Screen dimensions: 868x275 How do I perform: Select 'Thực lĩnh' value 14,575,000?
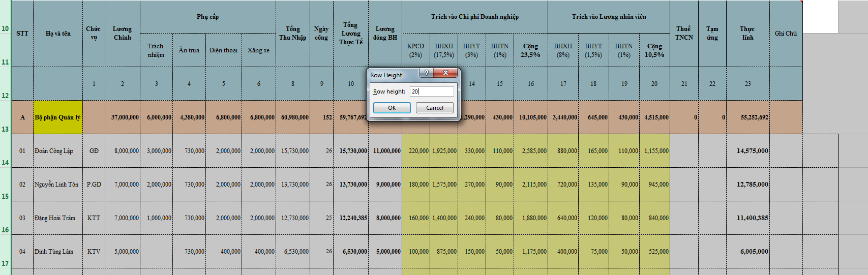(x=747, y=151)
